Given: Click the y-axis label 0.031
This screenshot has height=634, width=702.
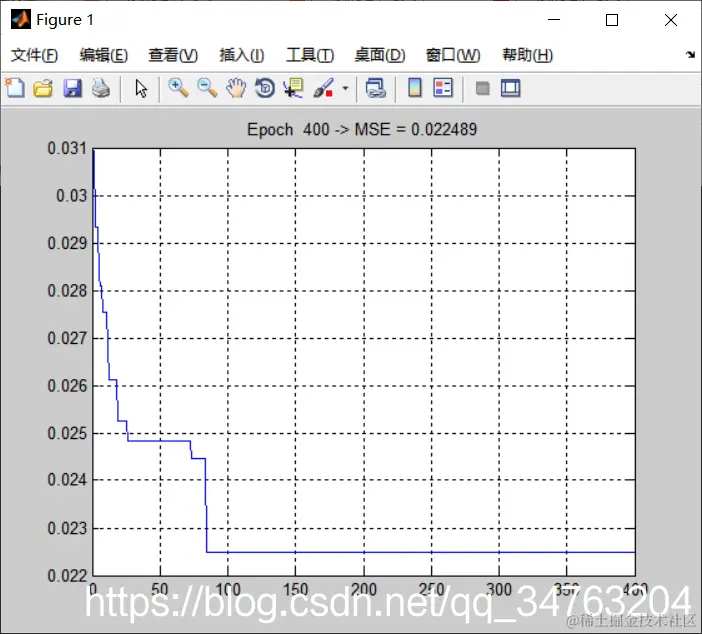Looking at the screenshot, I should 67,148.
